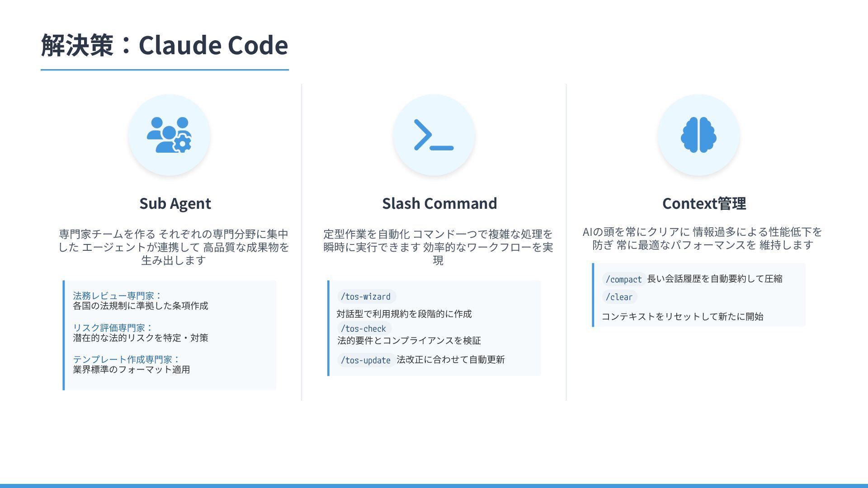Screen dimensions: 868x488
Task: Select text 潜在的な法的リスクを特定・対策
Action: tap(141, 338)
